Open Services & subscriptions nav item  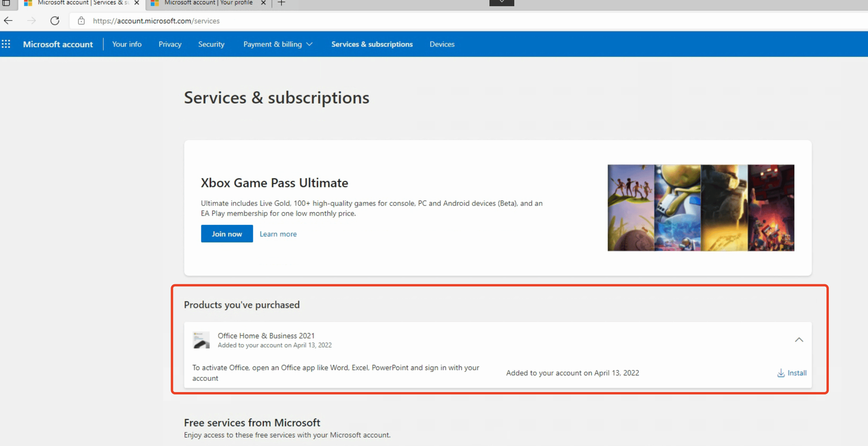(372, 44)
